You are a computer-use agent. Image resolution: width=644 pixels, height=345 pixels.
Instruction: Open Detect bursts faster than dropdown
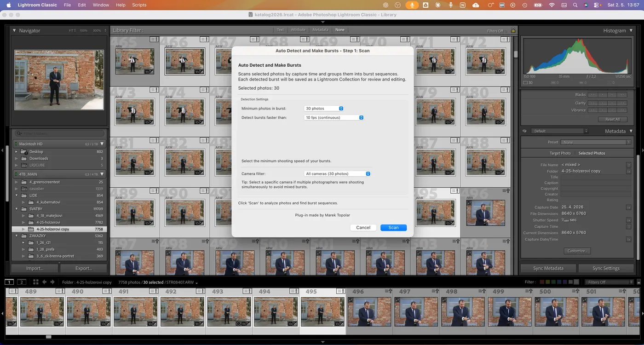[334, 117]
